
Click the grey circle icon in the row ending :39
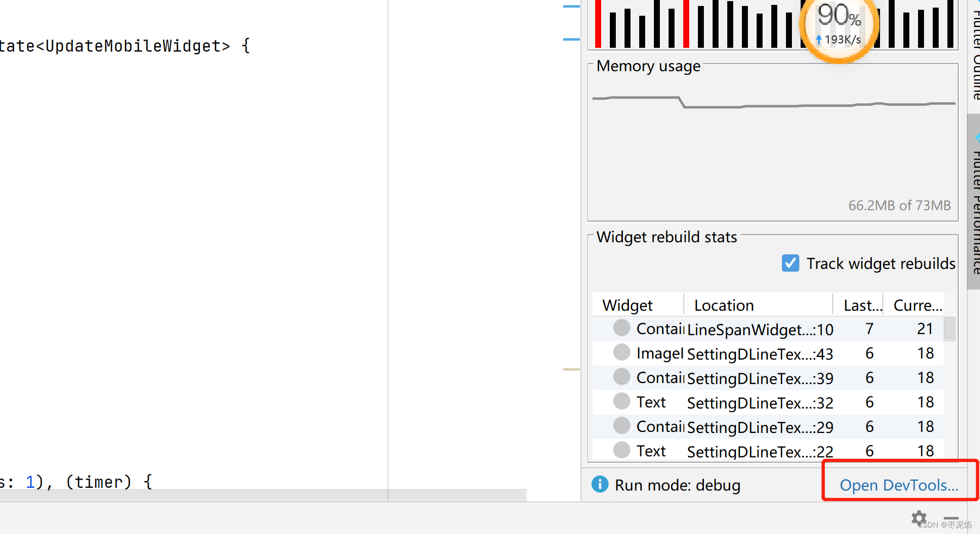click(621, 376)
